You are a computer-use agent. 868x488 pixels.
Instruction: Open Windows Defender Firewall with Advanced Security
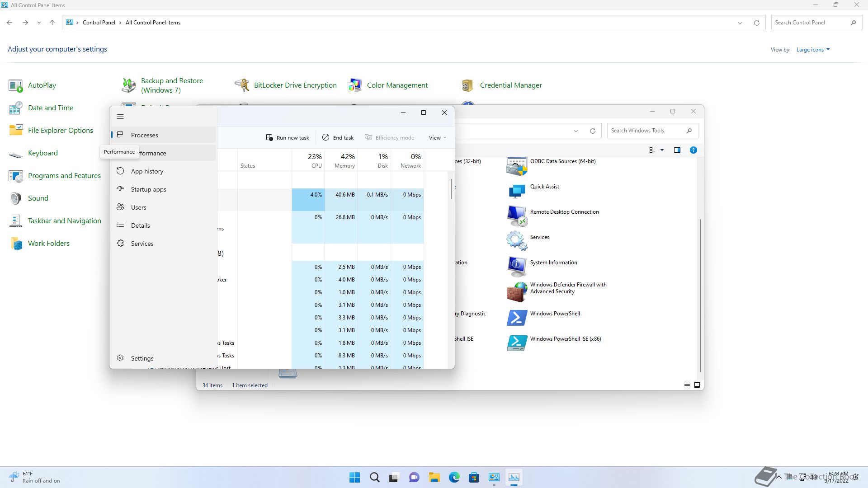(557, 291)
